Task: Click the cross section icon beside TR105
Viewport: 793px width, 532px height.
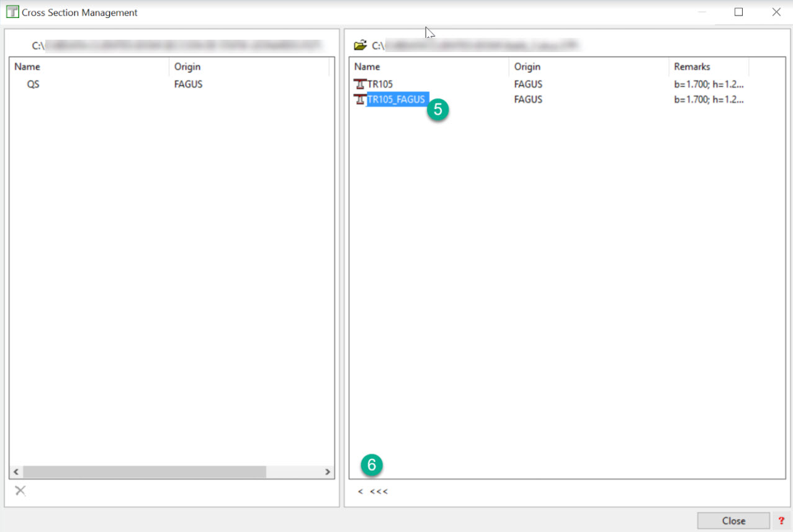Action: coord(360,84)
